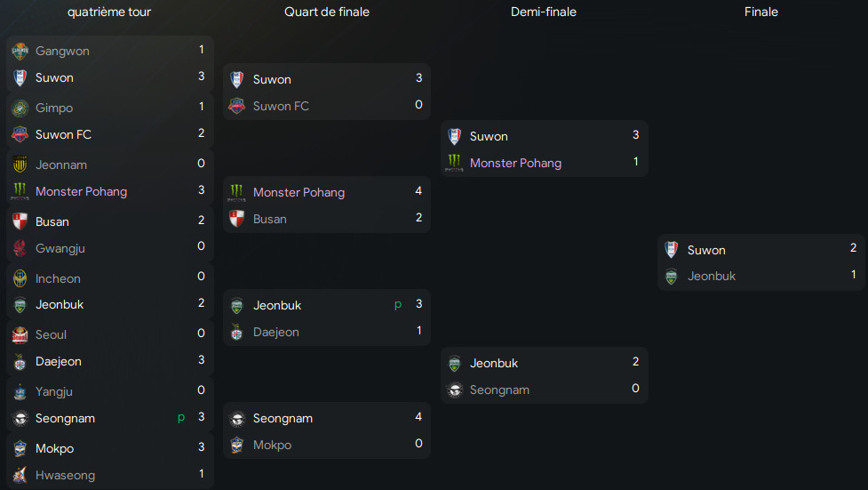Click Gwangju red crest icon
The height and width of the screenshot is (490, 868).
[x=20, y=248]
